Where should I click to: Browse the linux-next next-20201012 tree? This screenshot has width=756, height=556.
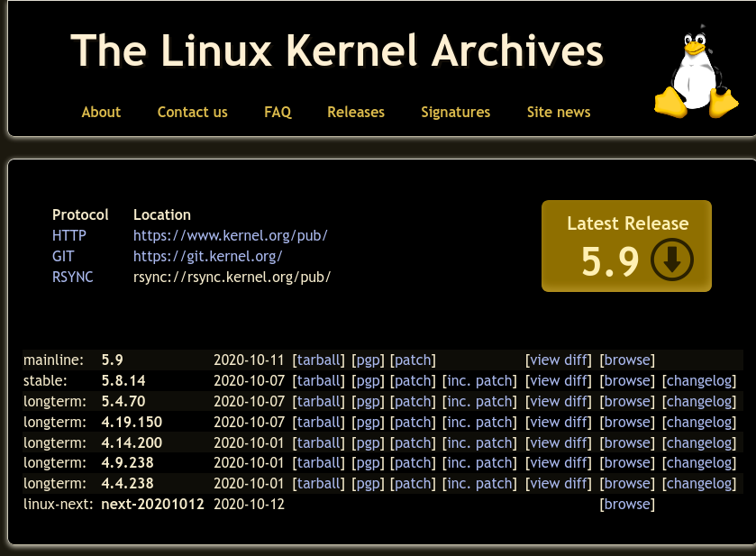coord(627,504)
